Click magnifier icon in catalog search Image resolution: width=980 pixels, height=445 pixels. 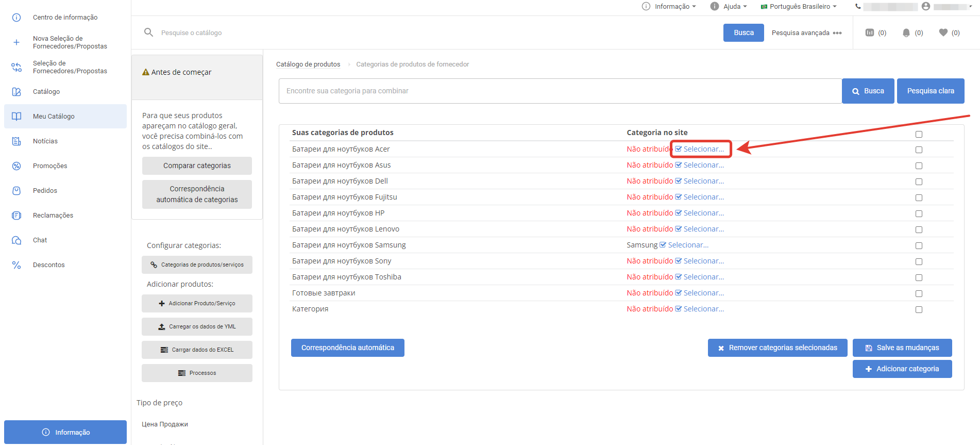pyautogui.click(x=148, y=32)
